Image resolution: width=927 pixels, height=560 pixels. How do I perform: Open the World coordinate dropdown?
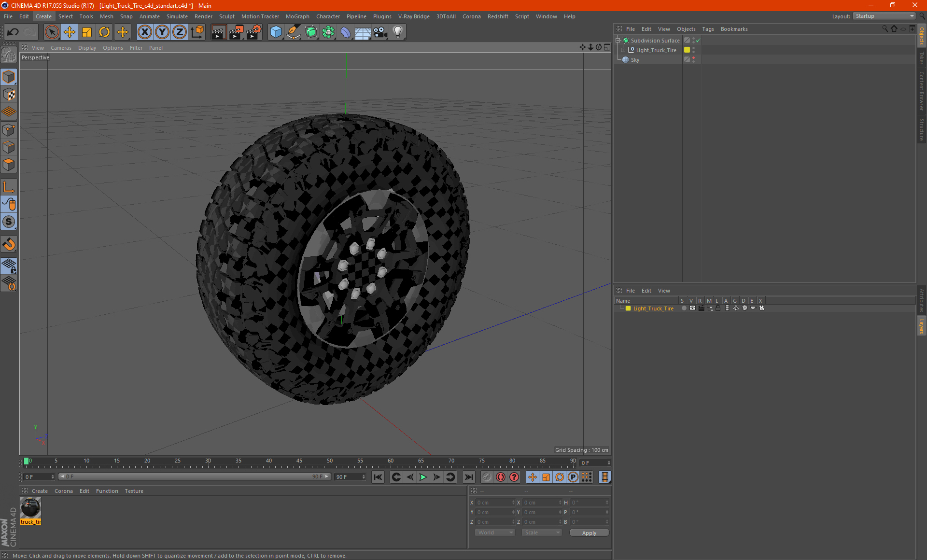pyautogui.click(x=495, y=532)
